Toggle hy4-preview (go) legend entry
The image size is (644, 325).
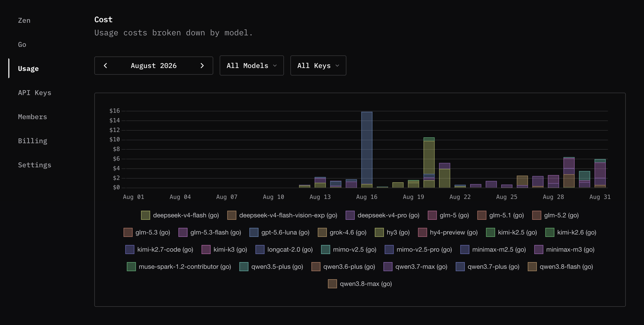pyautogui.click(x=448, y=232)
